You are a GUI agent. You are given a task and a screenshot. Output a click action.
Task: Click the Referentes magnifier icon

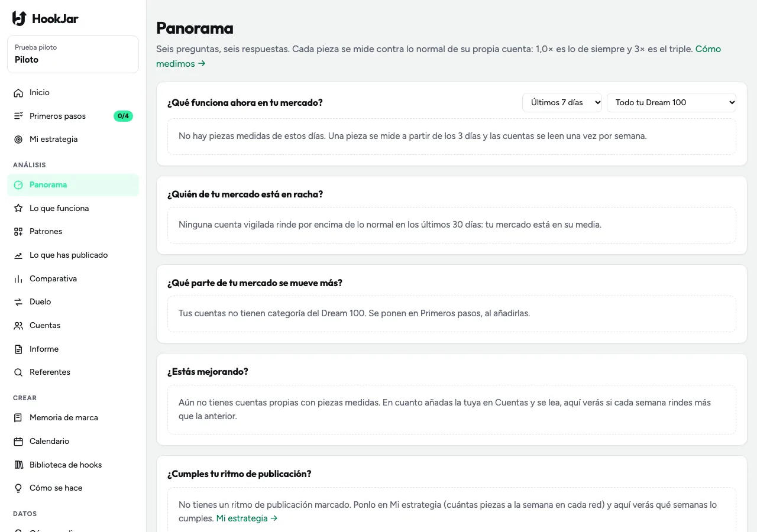18,372
